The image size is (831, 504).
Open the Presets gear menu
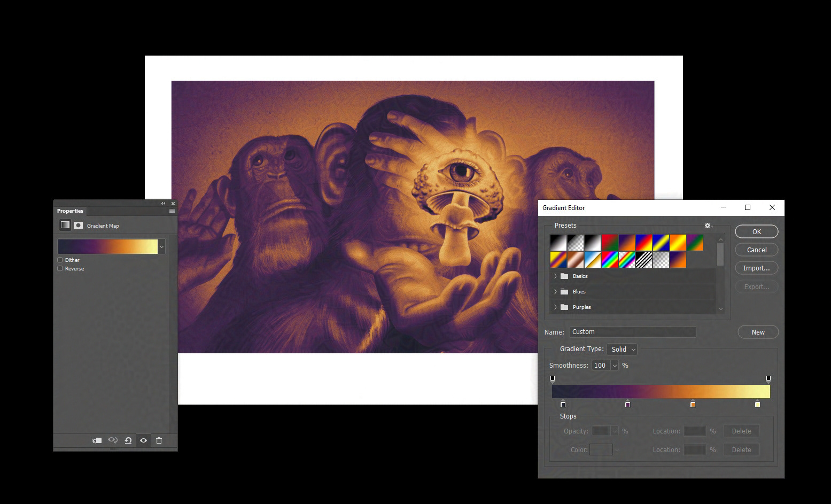(709, 226)
